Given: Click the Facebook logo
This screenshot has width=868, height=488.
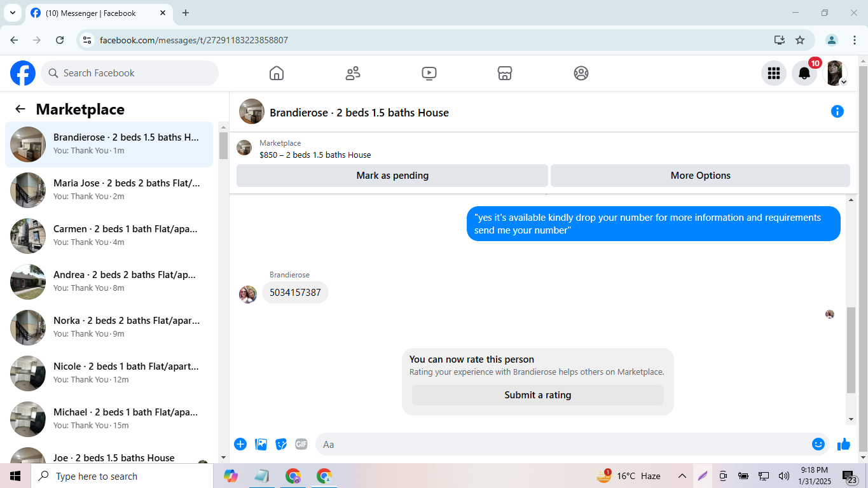Looking at the screenshot, I should coord(23,73).
